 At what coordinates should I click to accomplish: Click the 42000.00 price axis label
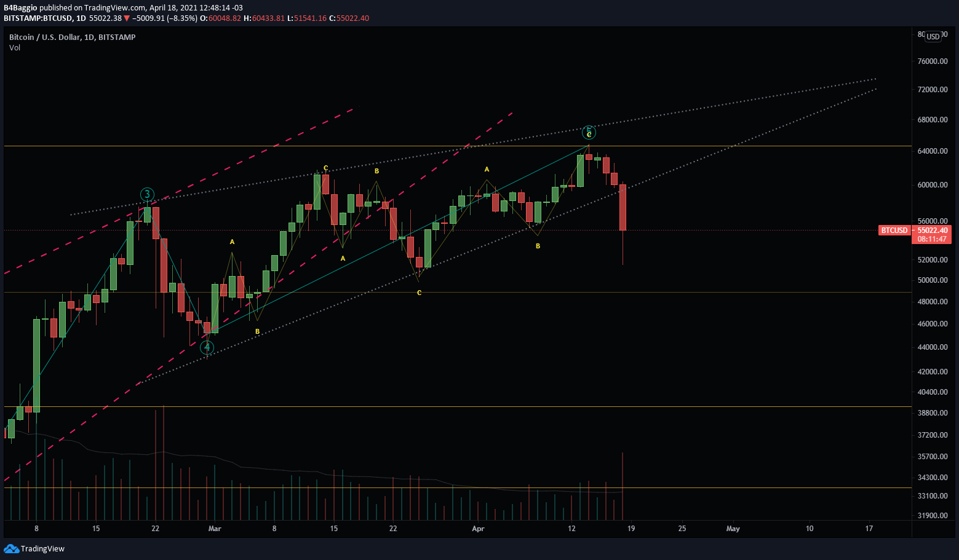tap(933, 372)
